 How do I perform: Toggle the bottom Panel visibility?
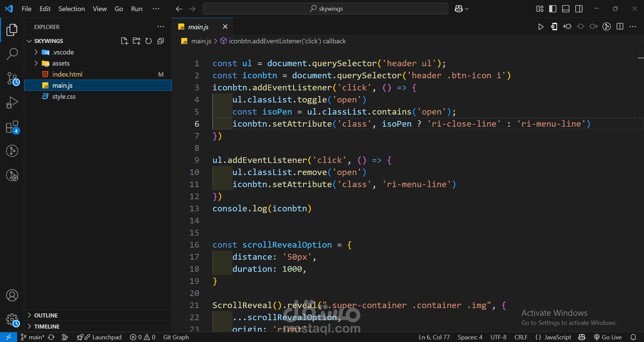(x=566, y=9)
